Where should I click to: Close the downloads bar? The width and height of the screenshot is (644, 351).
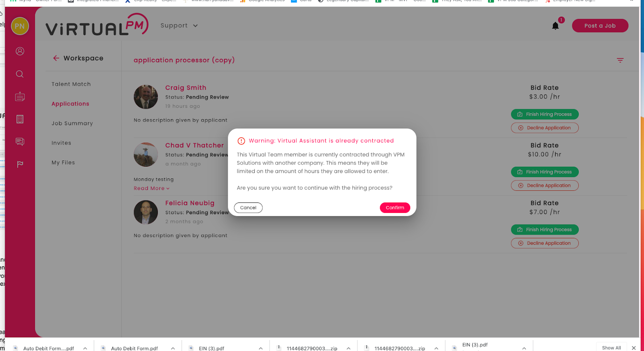[634, 348]
